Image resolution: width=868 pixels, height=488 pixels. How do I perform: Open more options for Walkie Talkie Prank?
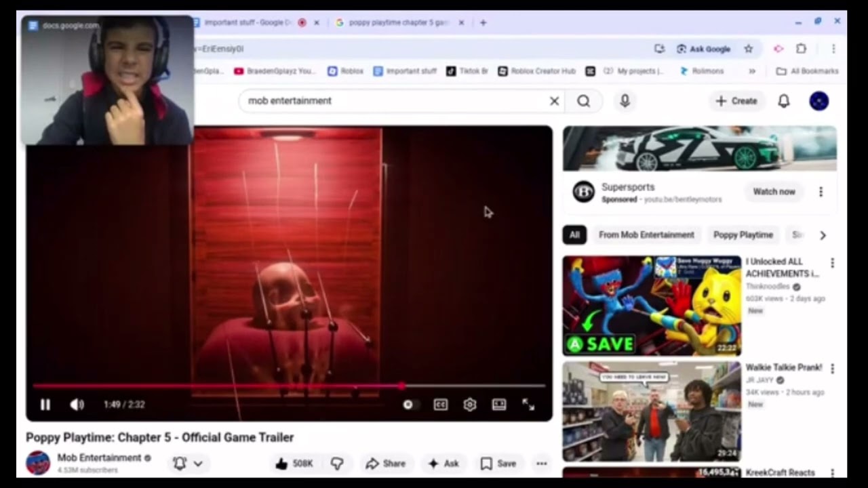tap(832, 369)
